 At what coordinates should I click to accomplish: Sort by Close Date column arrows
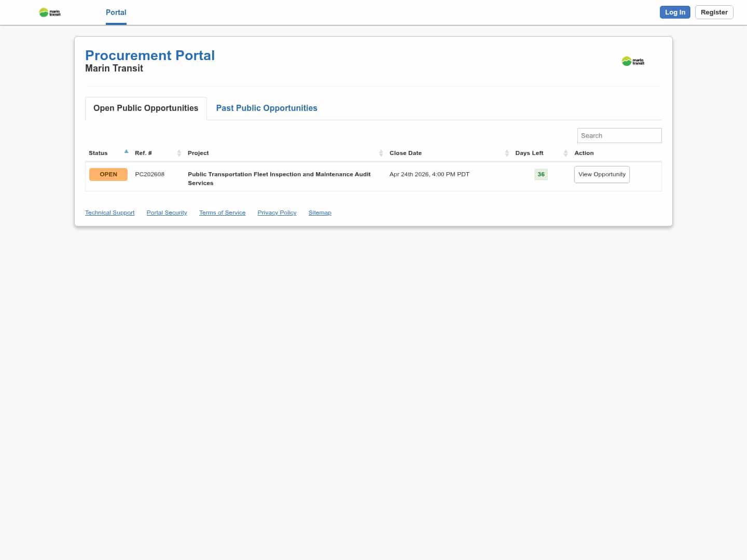(x=507, y=153)
